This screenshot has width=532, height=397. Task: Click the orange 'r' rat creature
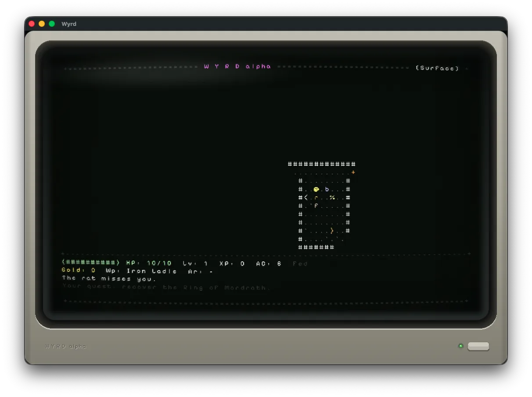click(x=316, y=198)
